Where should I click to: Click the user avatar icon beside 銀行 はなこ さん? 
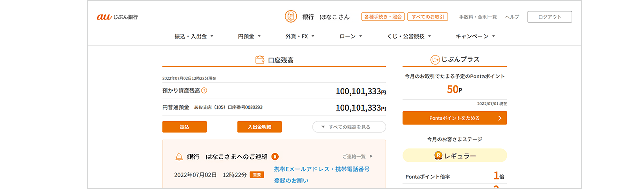(x=291, y=17)
